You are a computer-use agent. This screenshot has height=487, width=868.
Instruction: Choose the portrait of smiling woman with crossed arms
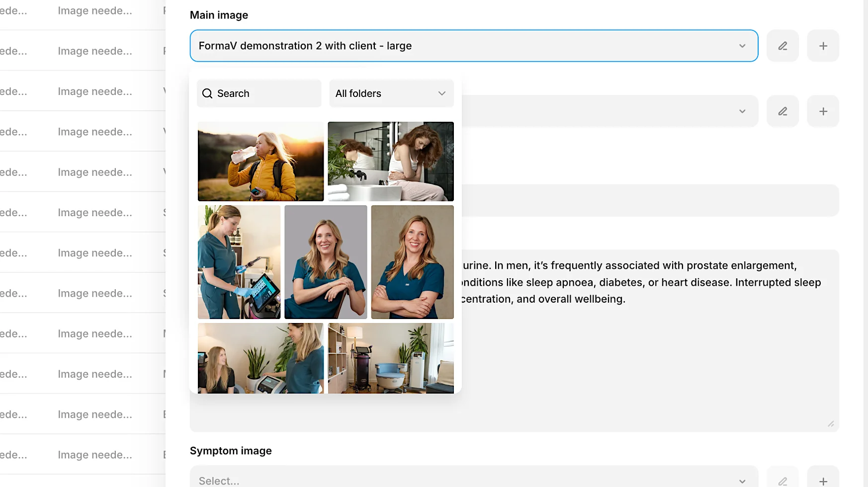[412, 262]
